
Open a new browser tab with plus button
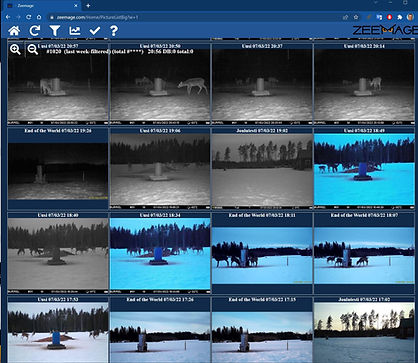(x=88, y=6)
